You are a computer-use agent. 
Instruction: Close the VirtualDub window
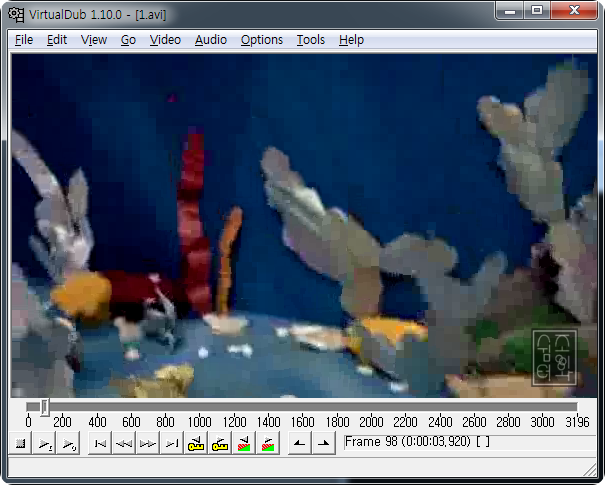click(574, 10)
